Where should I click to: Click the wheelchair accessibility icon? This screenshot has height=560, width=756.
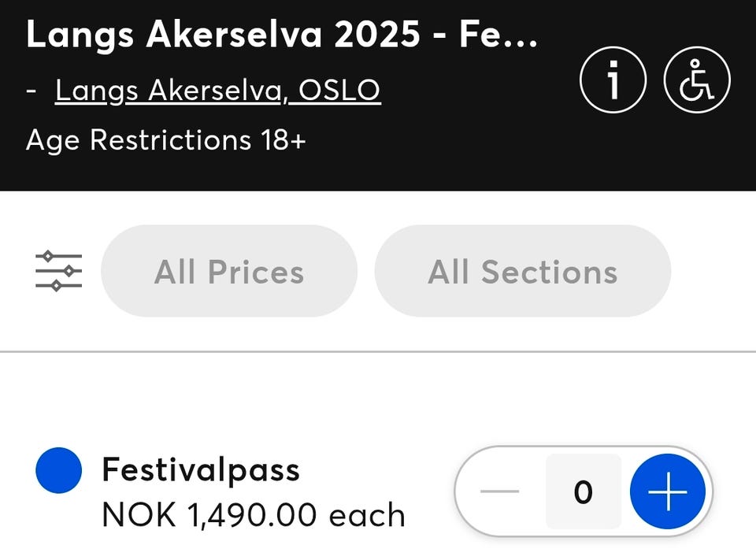(697, 80)
